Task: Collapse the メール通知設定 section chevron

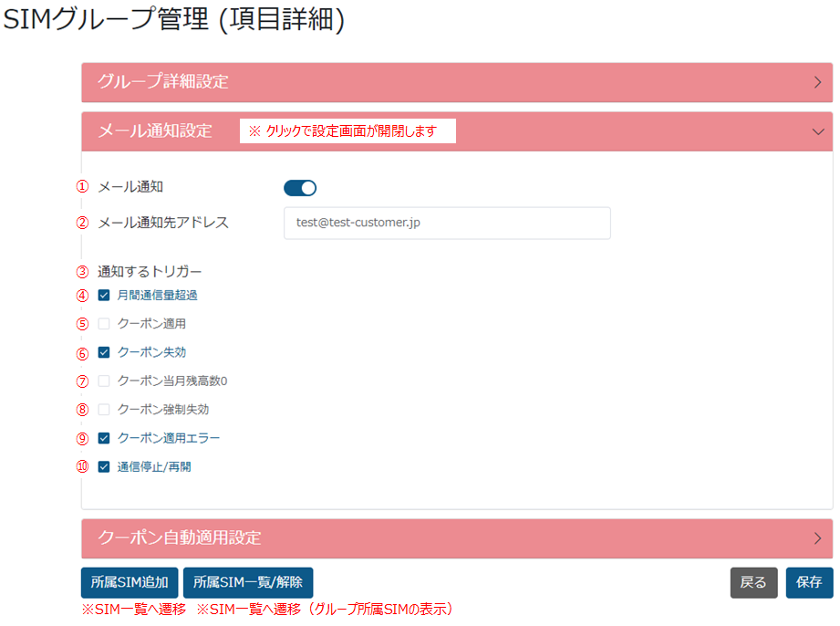Action: 817,131
